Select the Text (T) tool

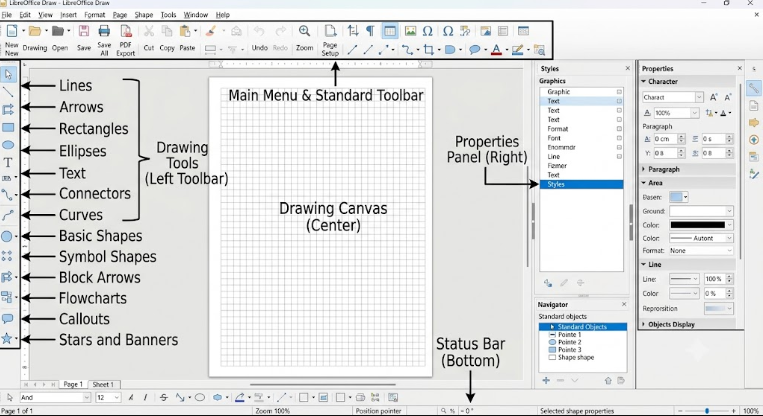[x=8, y=163]
